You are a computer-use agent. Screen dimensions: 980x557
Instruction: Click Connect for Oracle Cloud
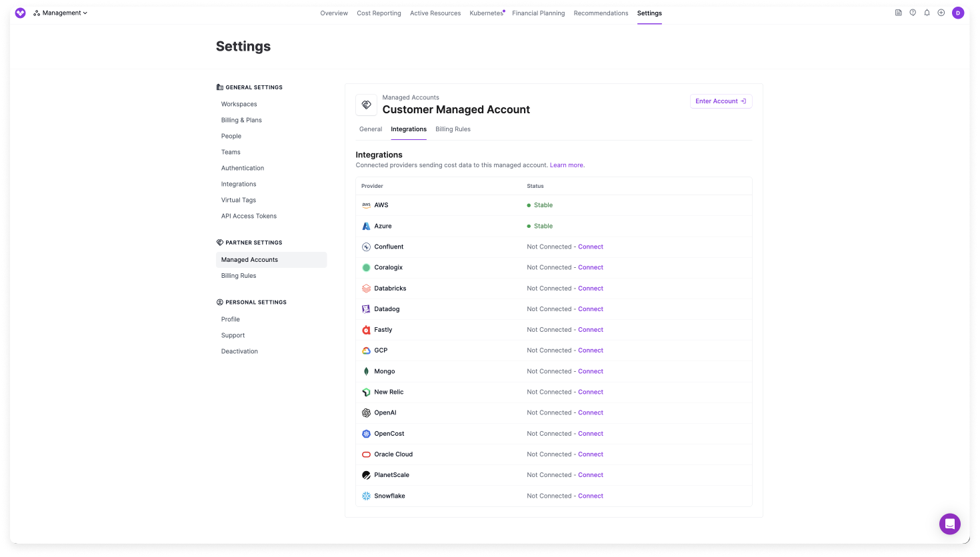point(591,454)
